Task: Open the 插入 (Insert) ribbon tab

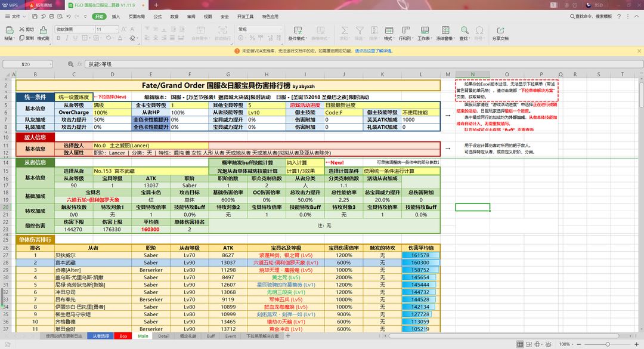Action: pos(116,17)
